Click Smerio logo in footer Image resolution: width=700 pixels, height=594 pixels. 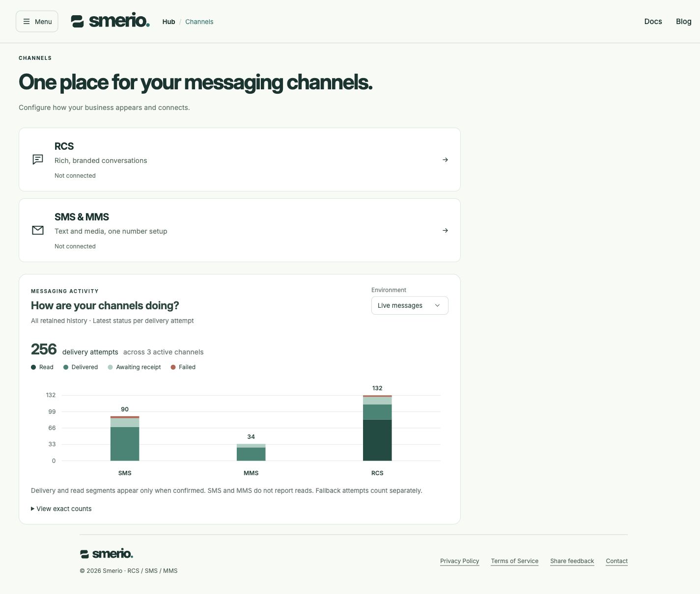107,554
